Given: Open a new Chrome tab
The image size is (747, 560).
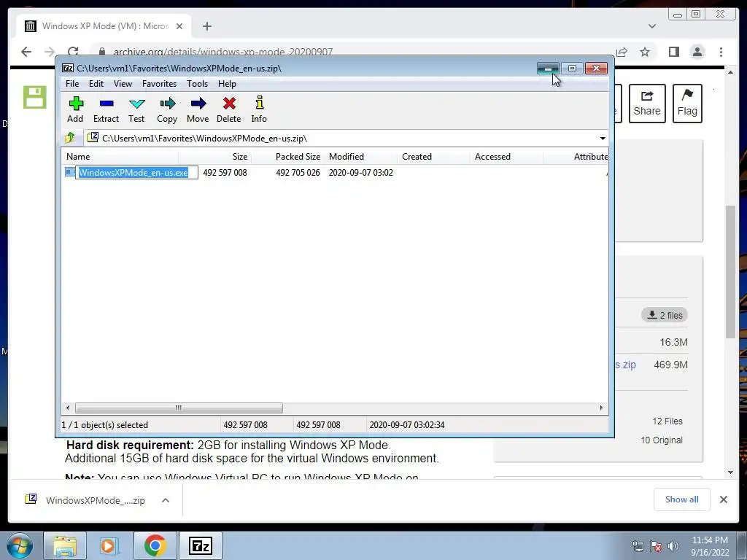Looking at the screenshot, I should tap(206, 26).
